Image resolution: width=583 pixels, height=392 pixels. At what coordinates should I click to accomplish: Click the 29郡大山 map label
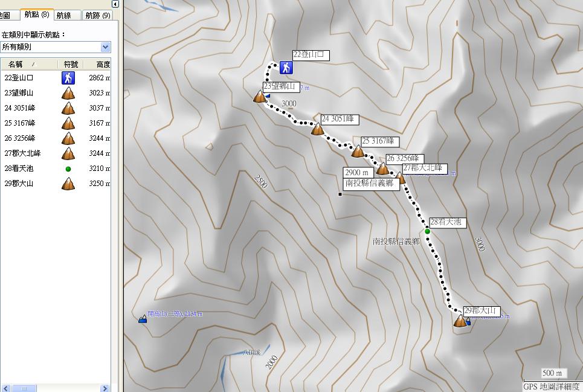pyautogui.click(x=482, y=311)
